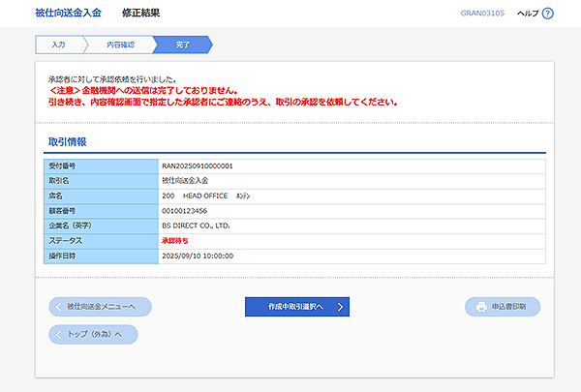Click the 承認者に対して承認依頼を行いました message
Image resolution: width=581 pixels, height=392 pixels.
coord(112,79)
